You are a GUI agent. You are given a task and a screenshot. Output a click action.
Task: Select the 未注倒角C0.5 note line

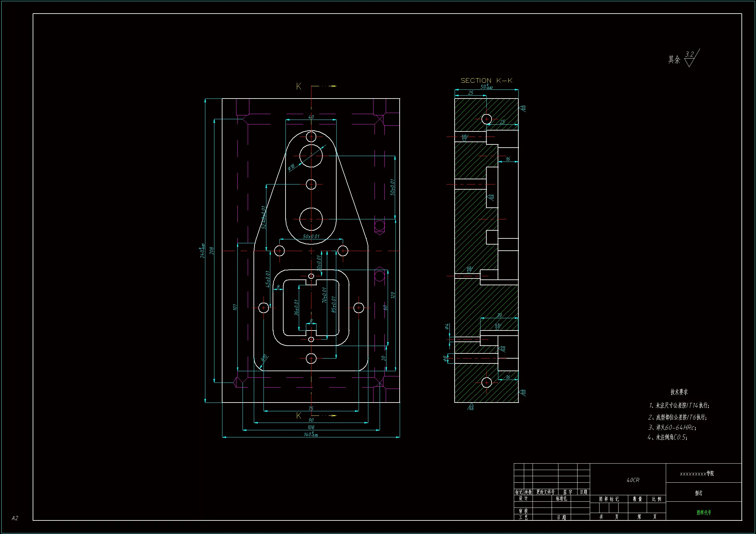tap(667, 437)
